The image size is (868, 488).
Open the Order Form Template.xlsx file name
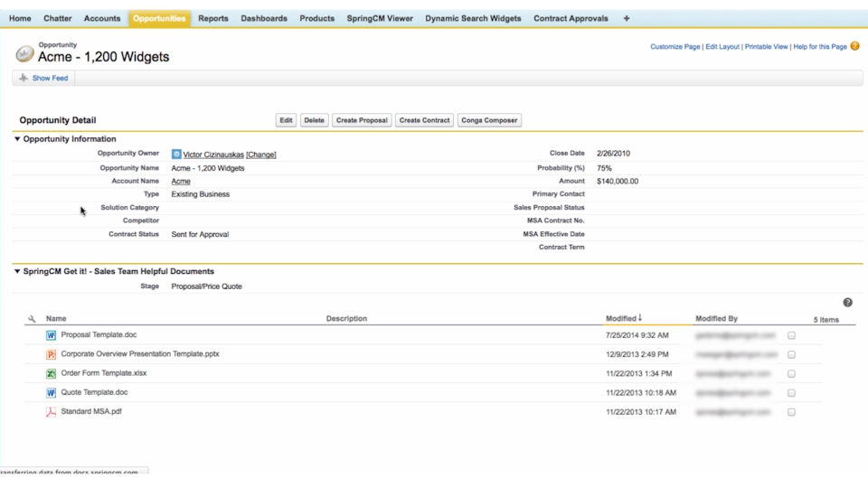click(x=103, y=373)
